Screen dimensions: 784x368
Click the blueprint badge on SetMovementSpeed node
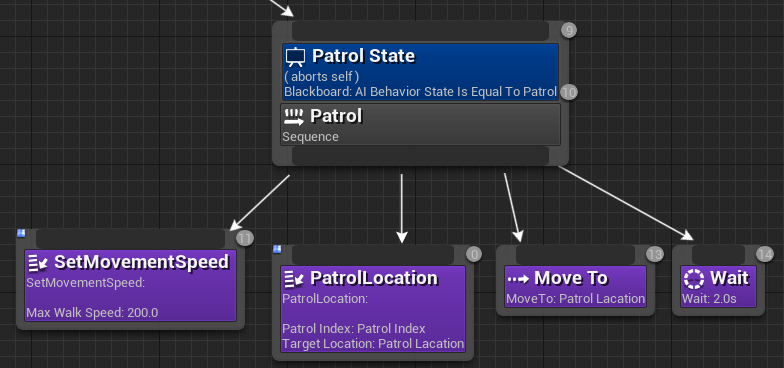(21, 233)
